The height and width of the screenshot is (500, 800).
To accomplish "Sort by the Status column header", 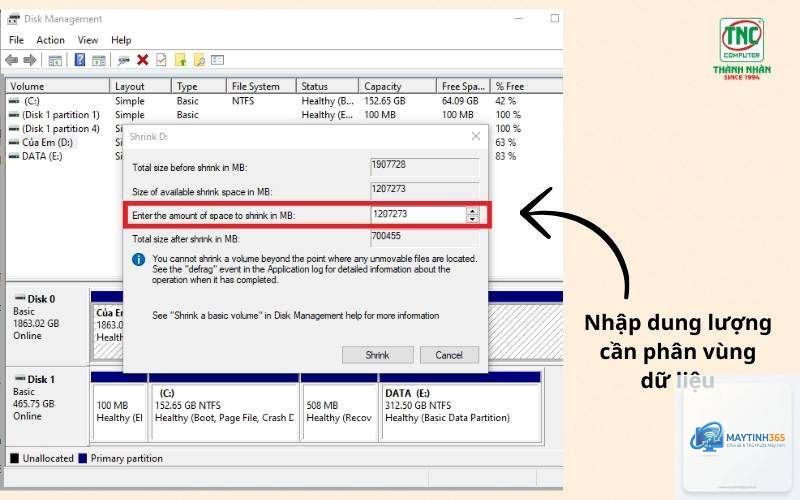I will pyautogui.click(x=328, y=86).
